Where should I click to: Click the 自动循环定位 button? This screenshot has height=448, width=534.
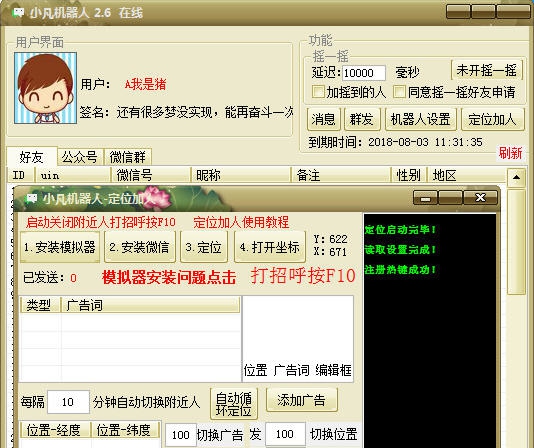click(234, 404)
